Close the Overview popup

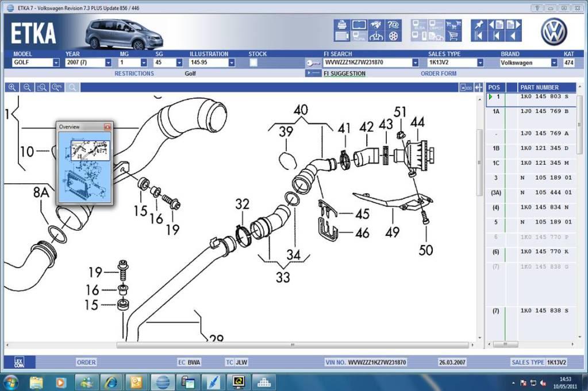(107, 127)
